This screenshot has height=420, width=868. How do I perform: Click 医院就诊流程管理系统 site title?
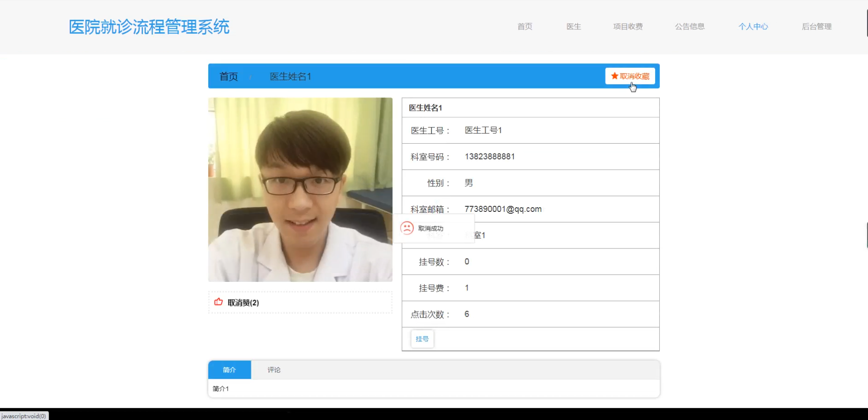[x=149, y=27]
